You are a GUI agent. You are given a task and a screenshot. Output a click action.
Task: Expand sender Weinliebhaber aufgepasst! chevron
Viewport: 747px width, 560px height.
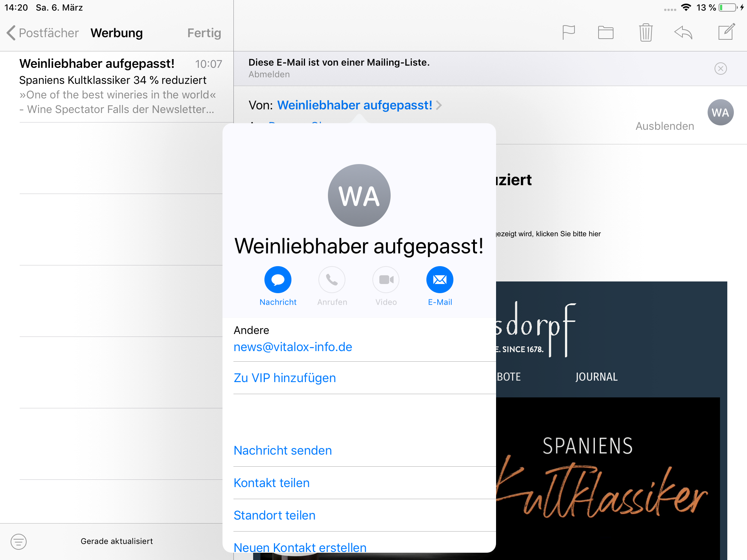tap(439, 105)
